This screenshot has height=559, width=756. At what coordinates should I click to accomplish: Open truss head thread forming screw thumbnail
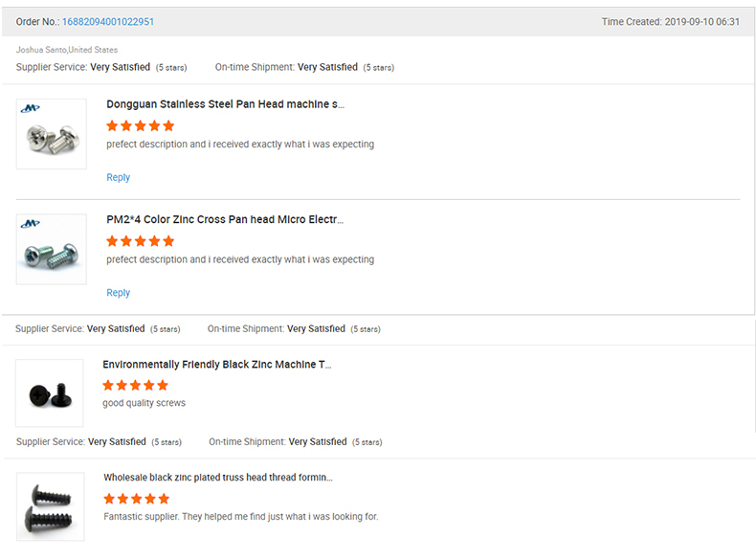(51, 506)
